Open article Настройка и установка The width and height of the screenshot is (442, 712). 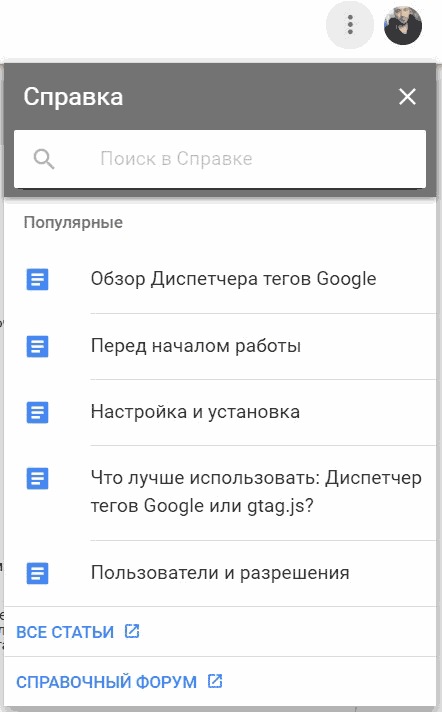coord(195,412)
